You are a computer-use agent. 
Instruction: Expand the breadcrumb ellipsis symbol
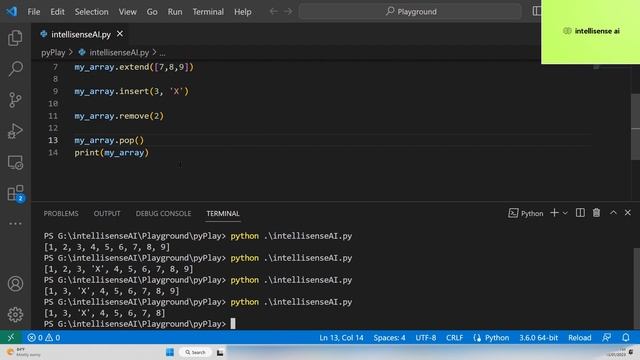pos(162,53)
